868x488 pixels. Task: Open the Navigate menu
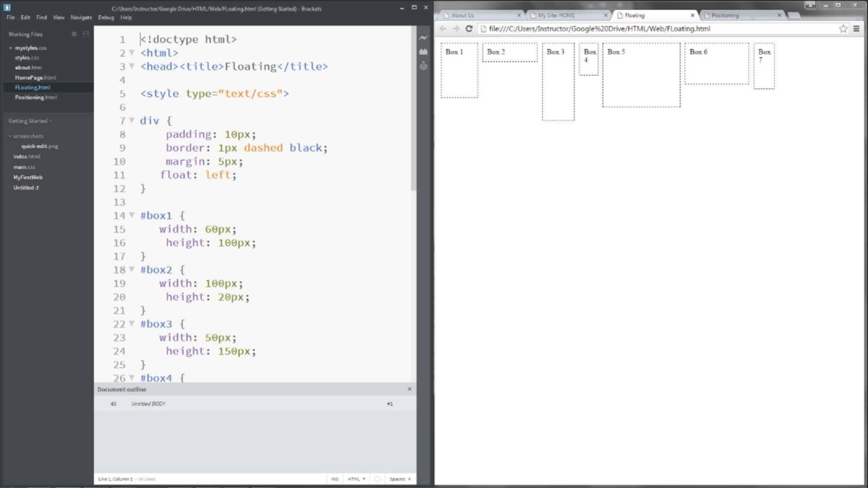click(81, 17)
